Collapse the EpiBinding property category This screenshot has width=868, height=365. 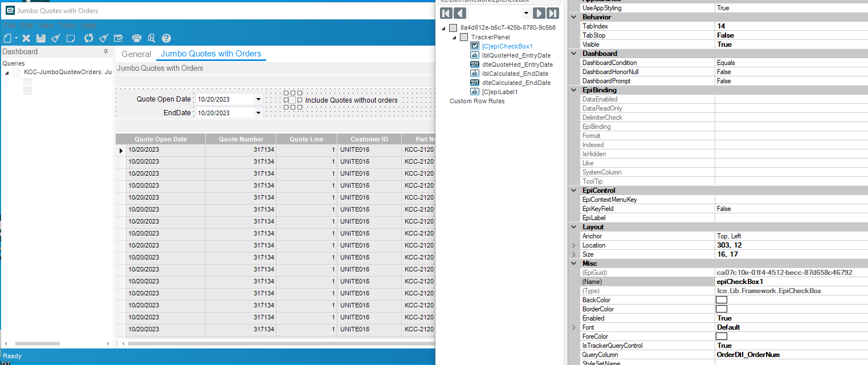(x=573, y=90)
